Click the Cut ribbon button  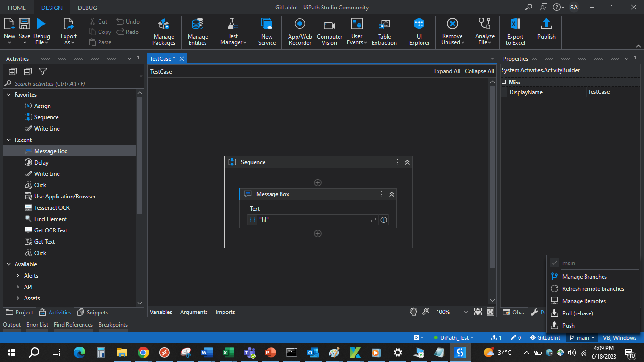tap(98, 21)
